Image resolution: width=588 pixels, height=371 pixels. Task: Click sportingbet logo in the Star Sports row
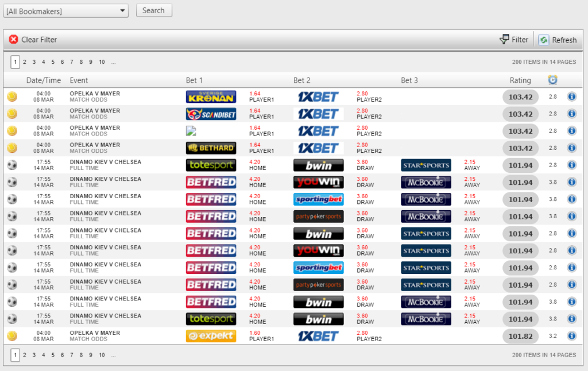pyautogui.click(x=318, y=268)
